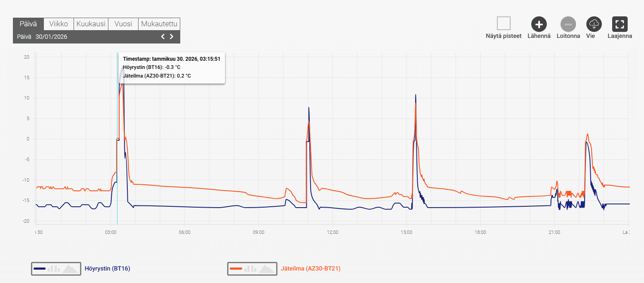The height and width of the screenshot is (283, 644).
Task: Click the Jäteilma (AZ30-BT21) legend label
Action: 310,268
